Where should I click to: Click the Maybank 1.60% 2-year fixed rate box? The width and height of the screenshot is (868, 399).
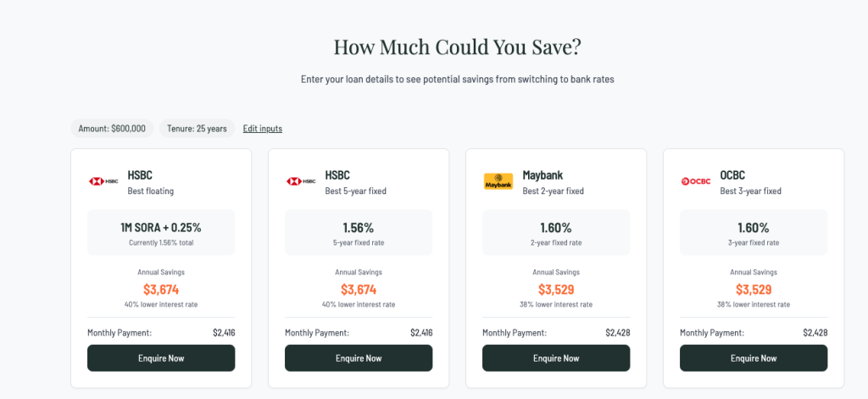pos(556,233)
